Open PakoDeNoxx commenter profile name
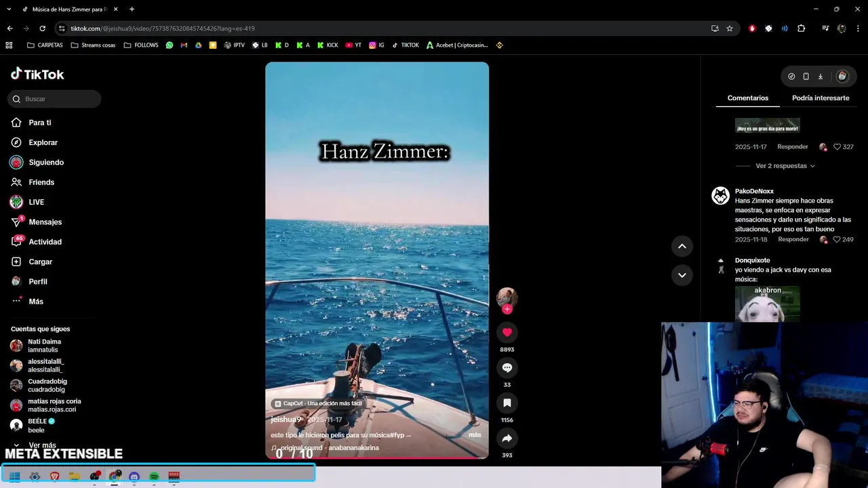Viewport: 868px width, 488px height. 754,191
